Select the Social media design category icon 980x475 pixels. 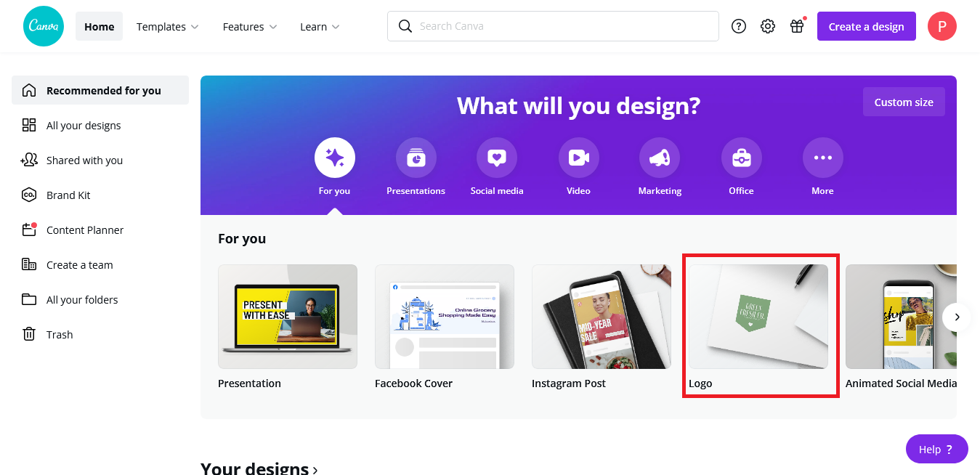pyautogui.click(x=497, y=157)
